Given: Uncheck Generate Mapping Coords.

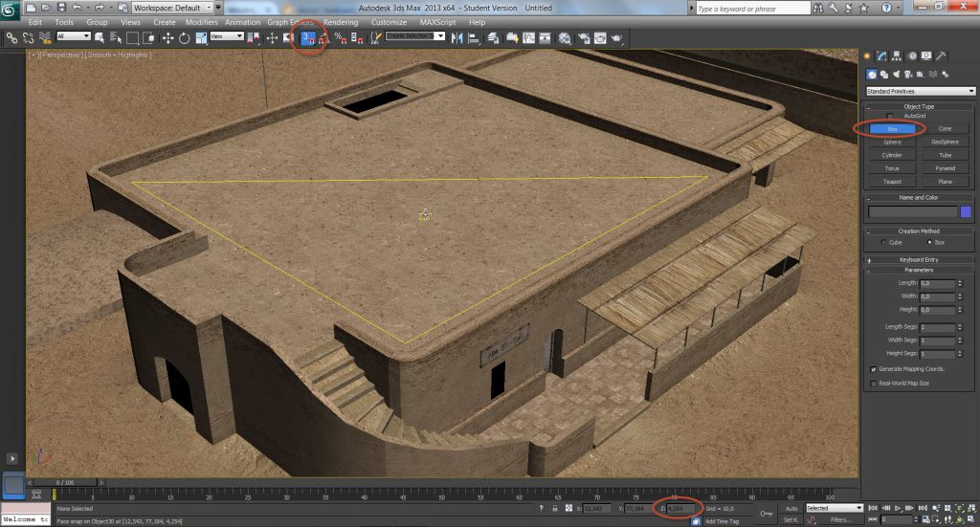Looking at the screenshot, I should coord(874,369).
